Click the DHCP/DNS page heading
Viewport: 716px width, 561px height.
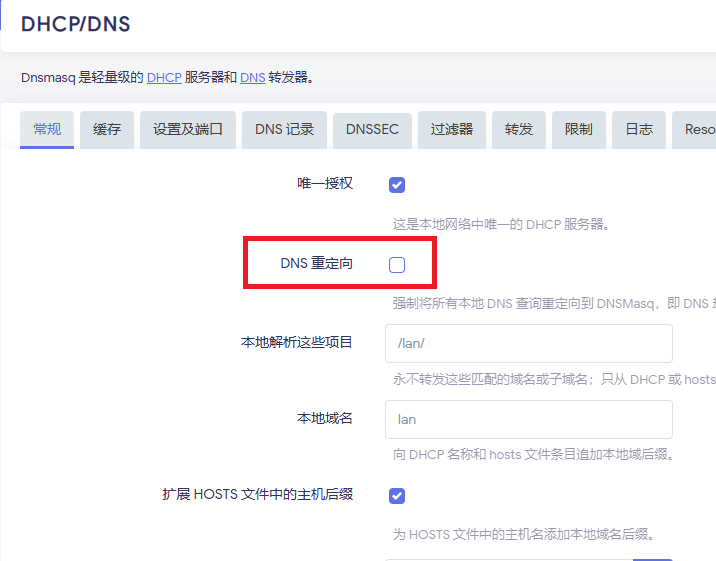click(75, 23)
